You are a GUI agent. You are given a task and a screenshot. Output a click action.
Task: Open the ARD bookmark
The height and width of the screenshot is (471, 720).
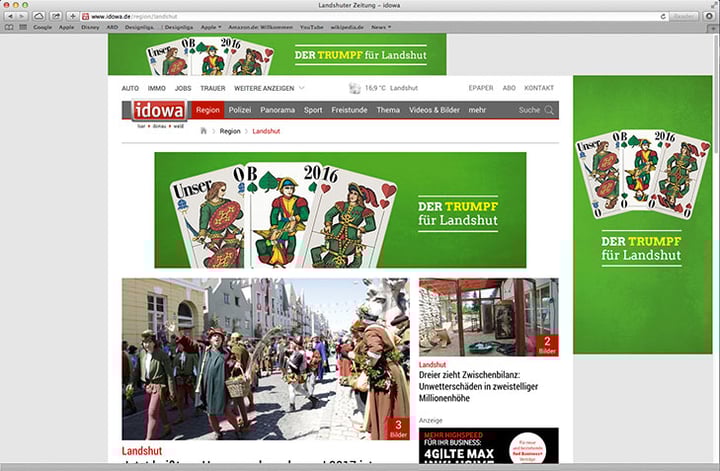[112, 27]
